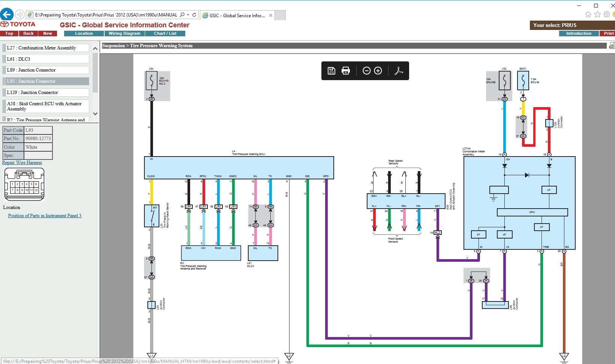Click the Part Code L93 value
This screenshot has height=364, width=615.
point(38,130)
